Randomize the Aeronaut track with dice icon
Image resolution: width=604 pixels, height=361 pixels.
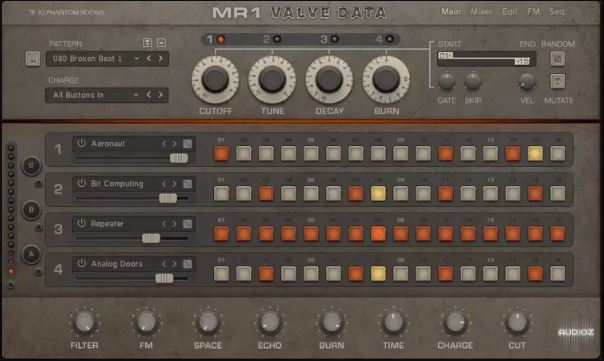[x=187, y=144]
